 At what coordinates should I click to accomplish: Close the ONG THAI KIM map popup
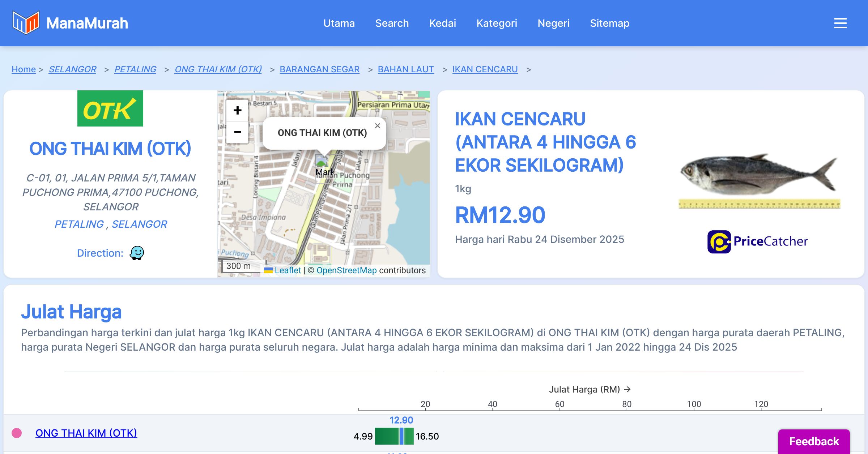pyautogui.click(x=377, y=126)
